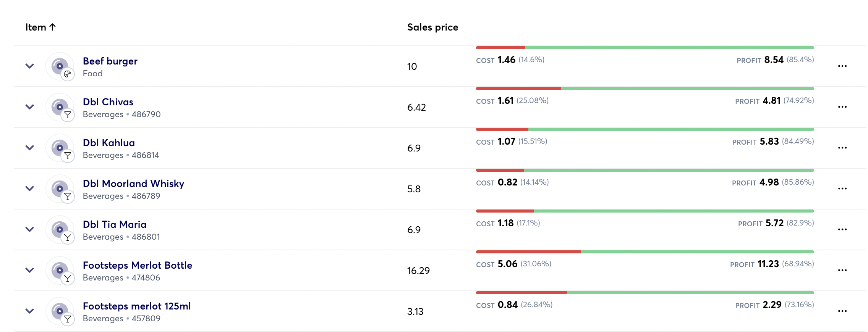This screenshot has width=868, height=332.
Task: Expand the Dbl Chivas row
Action: (30, 107)
